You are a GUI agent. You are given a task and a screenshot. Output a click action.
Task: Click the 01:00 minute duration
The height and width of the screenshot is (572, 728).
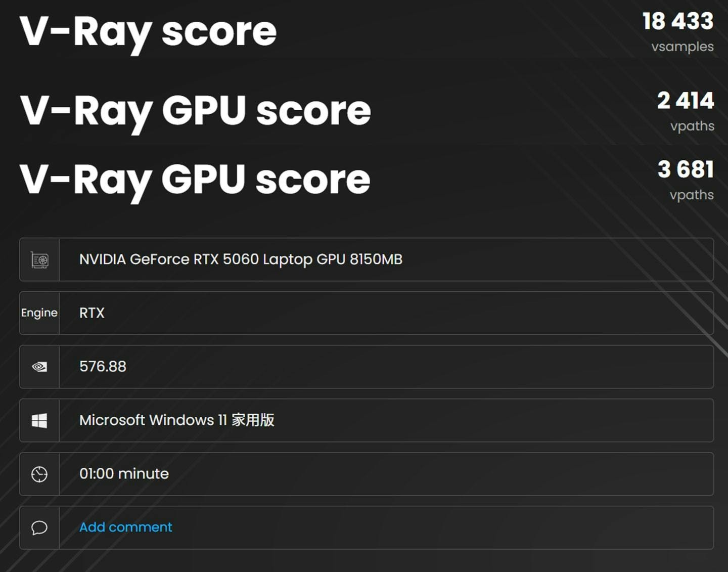124,474
